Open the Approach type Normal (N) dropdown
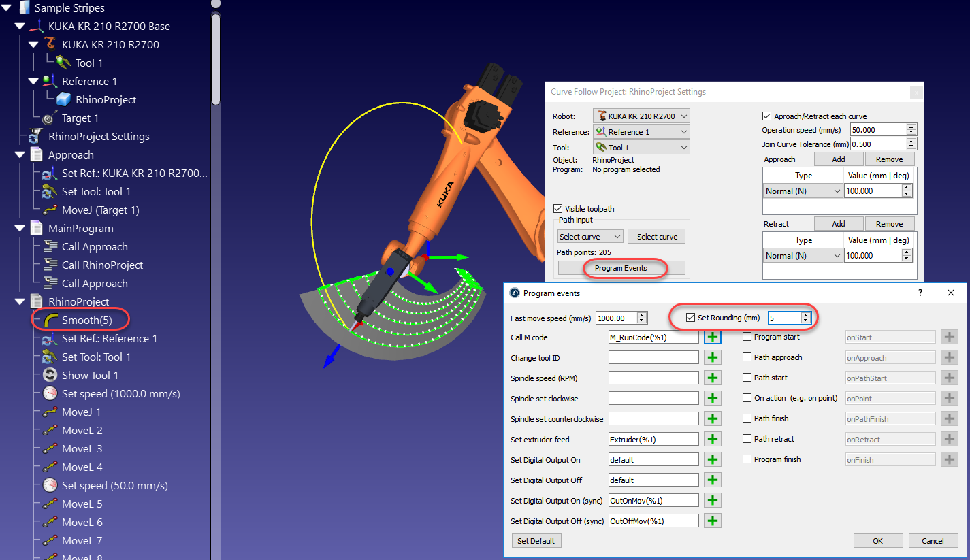 [803, 191]
